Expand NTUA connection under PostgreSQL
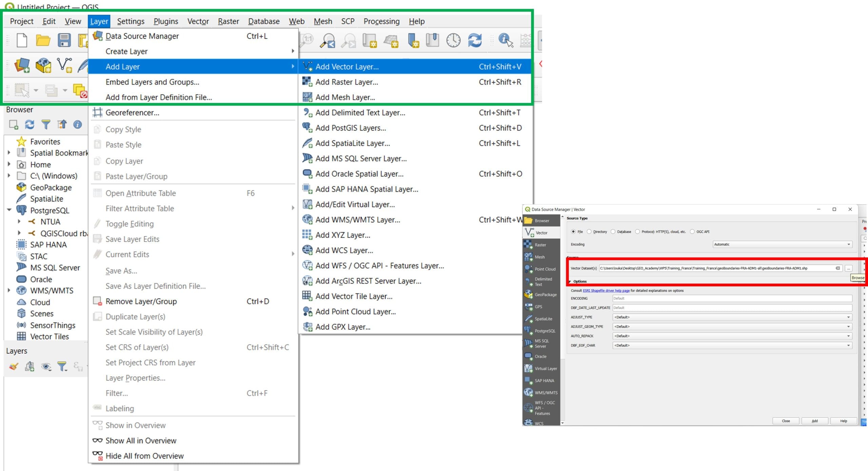This screenshot has width=868, height=471. 19,222
